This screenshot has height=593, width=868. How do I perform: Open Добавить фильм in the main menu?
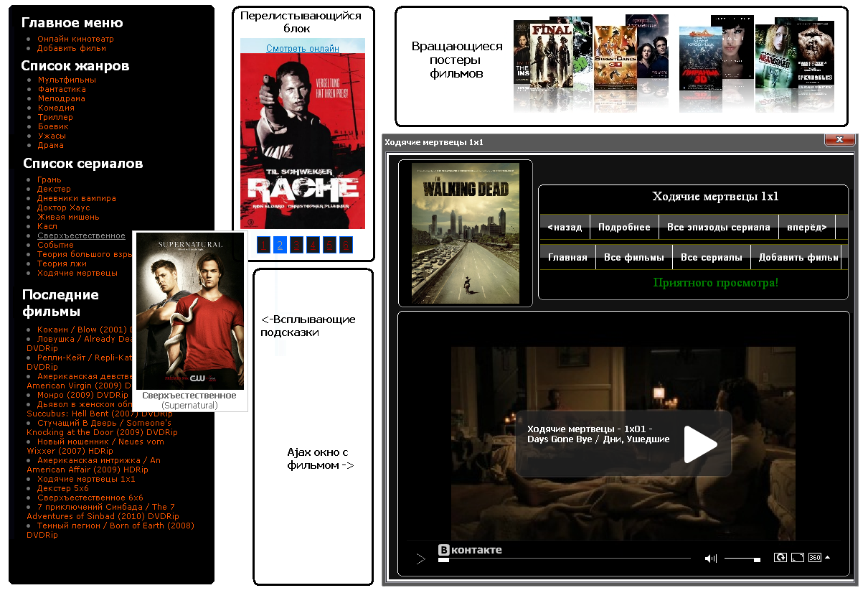[x=72, y=48]
